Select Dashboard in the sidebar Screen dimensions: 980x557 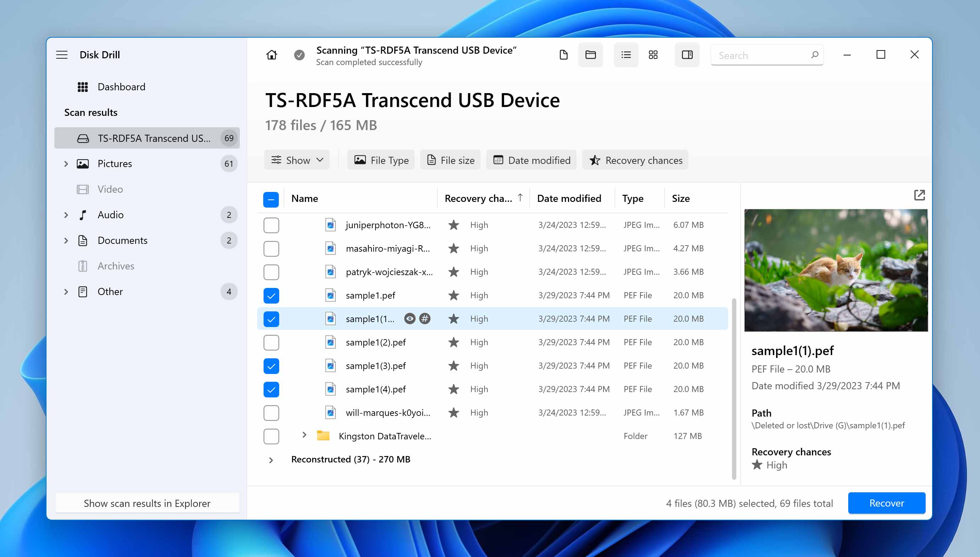tap(147, 87)
